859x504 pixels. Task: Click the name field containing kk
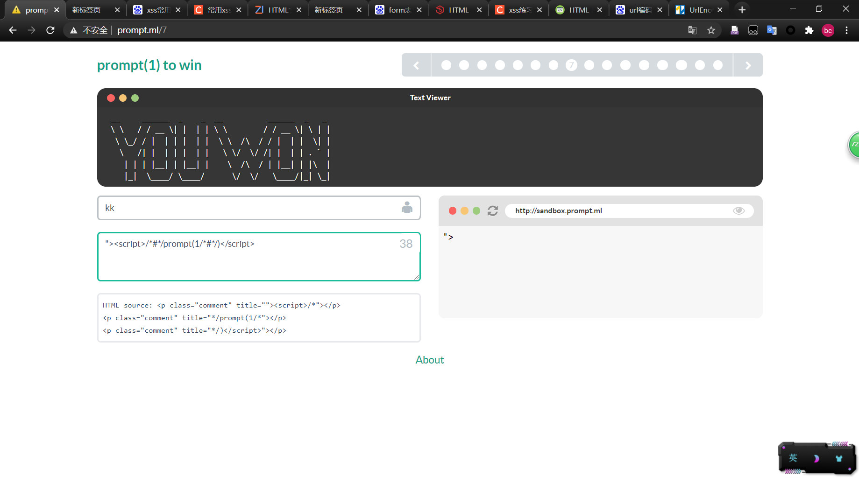(x=259, y=208)
